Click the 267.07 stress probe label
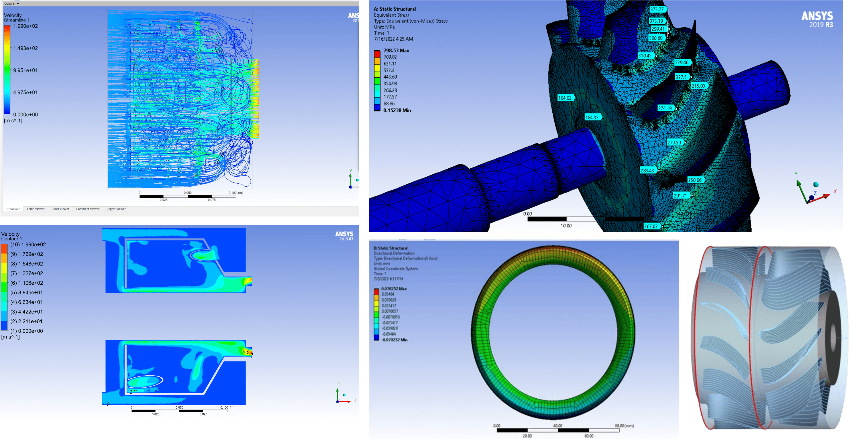 click(651, 226)
